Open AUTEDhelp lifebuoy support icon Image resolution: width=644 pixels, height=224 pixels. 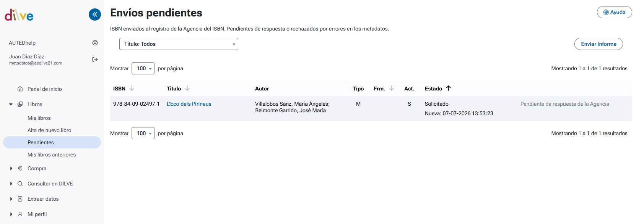pyautogui.click(x=95, y=43)
